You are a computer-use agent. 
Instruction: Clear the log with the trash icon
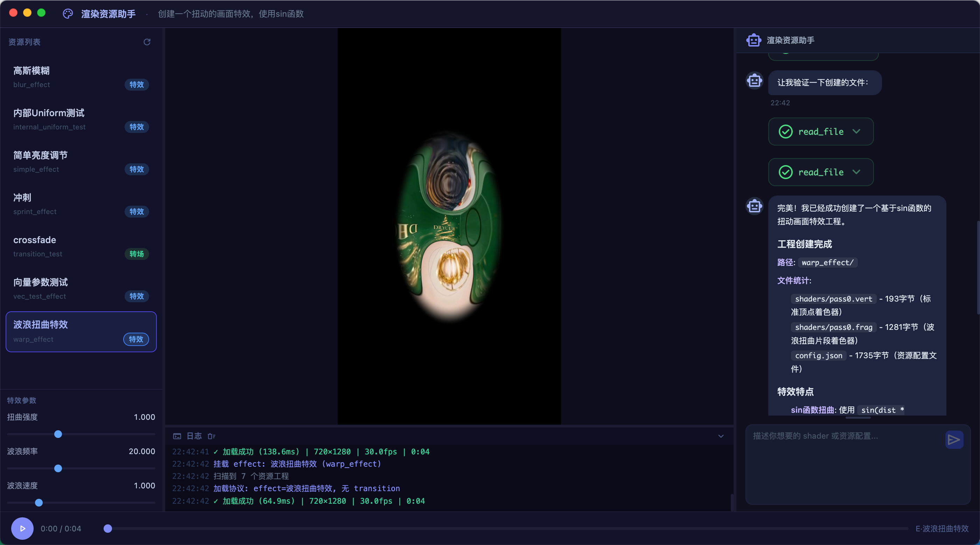point(211,436)
